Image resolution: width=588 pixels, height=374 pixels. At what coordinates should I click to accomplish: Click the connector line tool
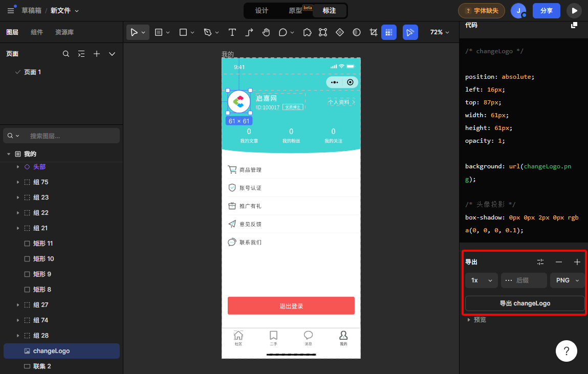coord(249,32)
